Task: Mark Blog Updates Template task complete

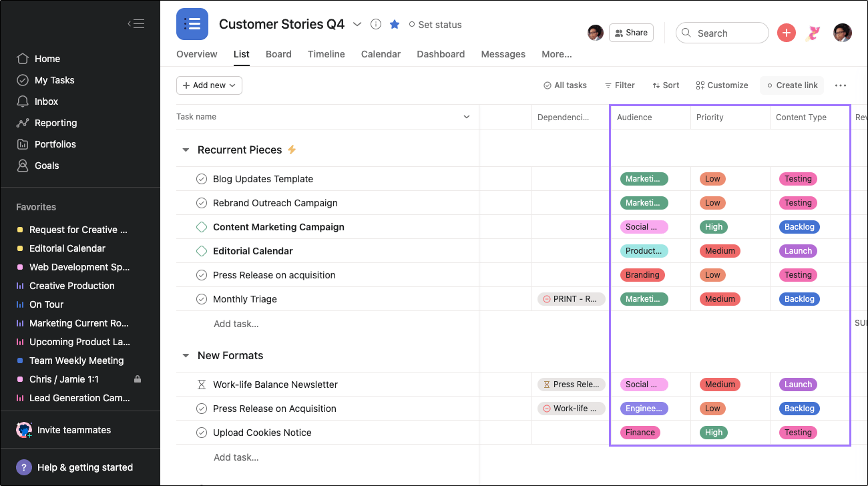Action: click(x=202, y=179)
